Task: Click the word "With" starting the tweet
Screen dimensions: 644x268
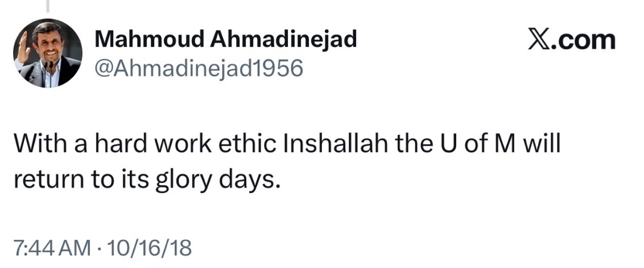Action: 36,145
